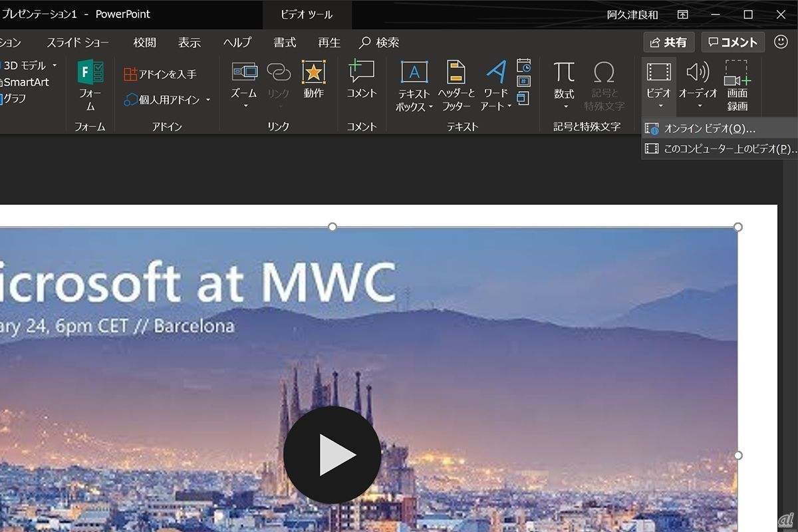Click the Text Box (テキストボックス) icon
798x532 pixels.
tap(414, 72)
